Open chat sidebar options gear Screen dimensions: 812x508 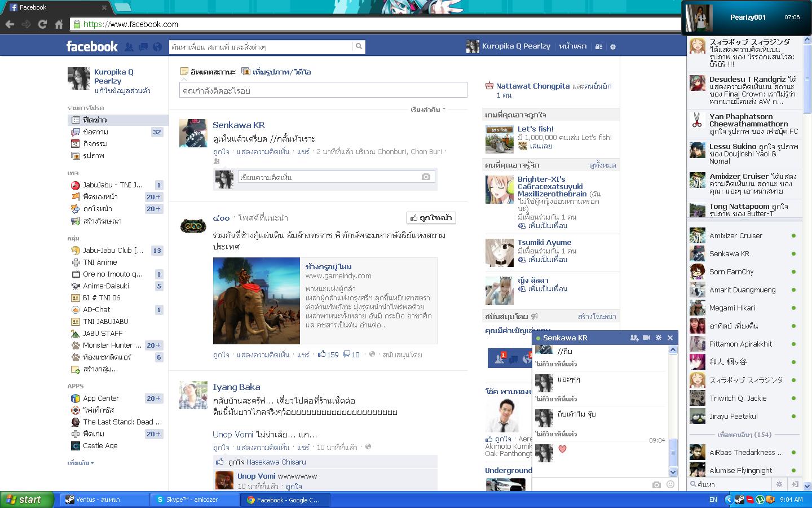[779, 484]
